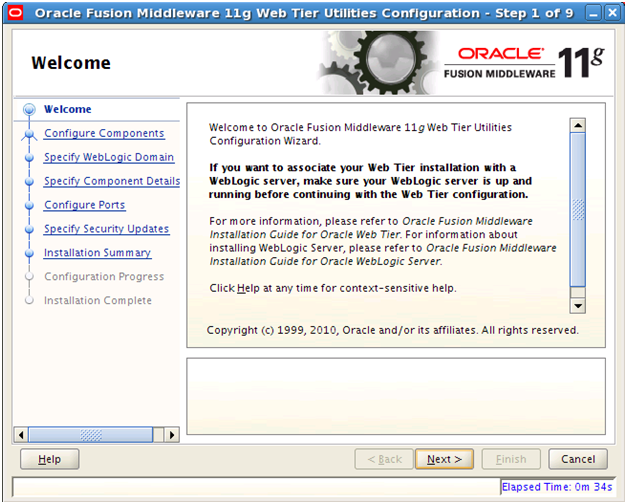627x504 pixels.
Task: Jump to the Configure Ports step
Action: [85, 205]
